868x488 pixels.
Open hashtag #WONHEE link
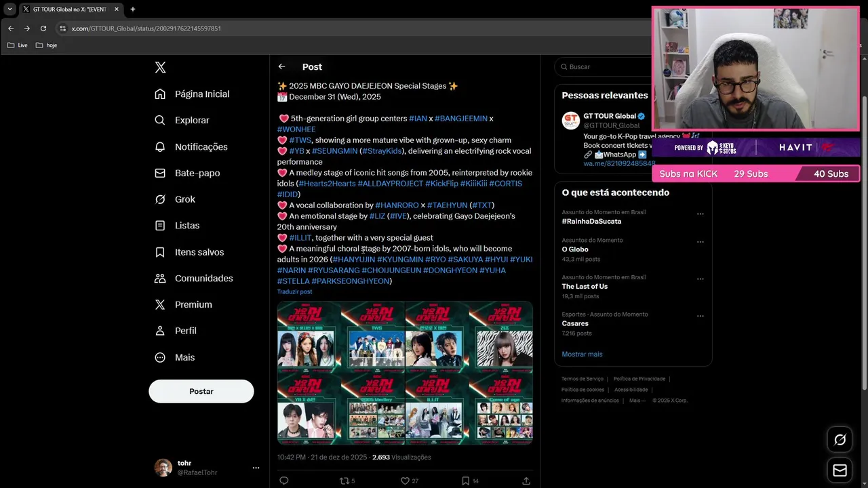pos(296,129)
